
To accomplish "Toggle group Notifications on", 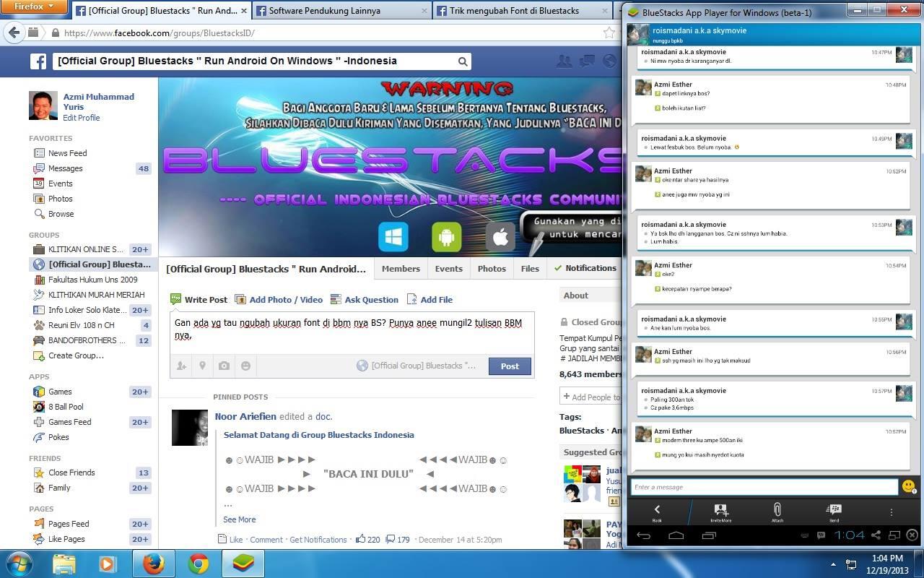I will tap(585, 268).
